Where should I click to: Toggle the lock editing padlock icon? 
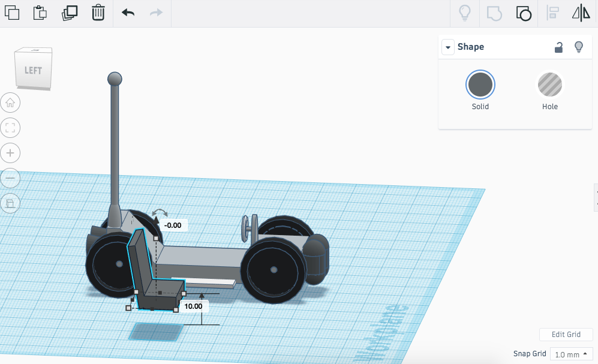tap(558, 47)
